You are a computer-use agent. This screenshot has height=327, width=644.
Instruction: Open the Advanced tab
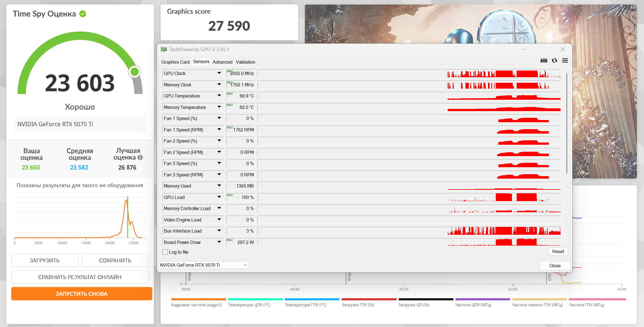(x=222, y=62)
